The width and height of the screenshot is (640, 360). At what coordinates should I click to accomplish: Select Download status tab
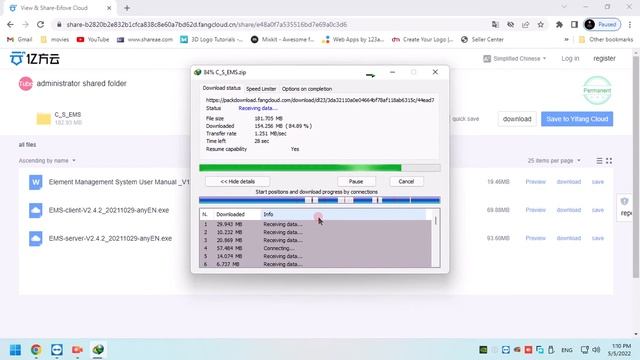coord(222,88)
